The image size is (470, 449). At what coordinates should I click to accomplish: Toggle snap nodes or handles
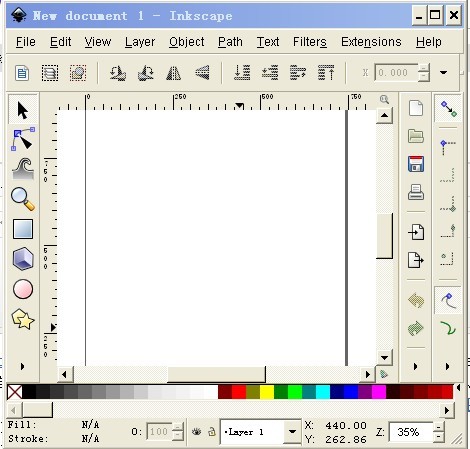point(448,301)
